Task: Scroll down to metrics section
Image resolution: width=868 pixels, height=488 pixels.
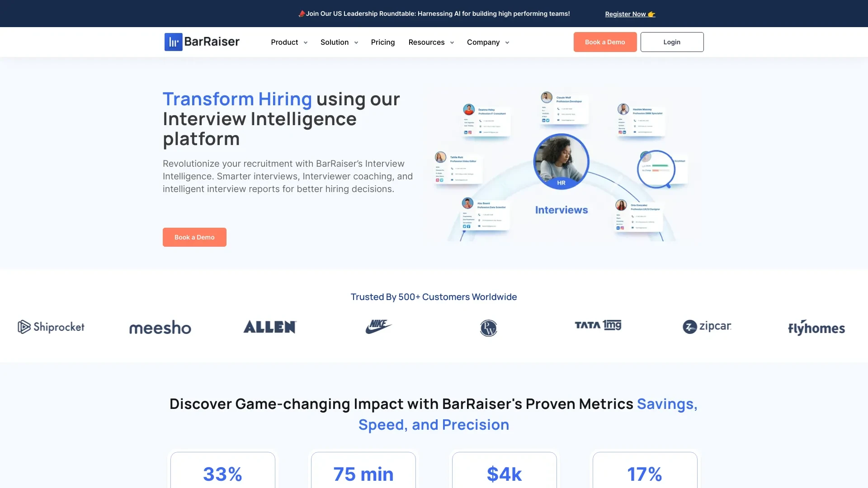Action: click(434, 414)
